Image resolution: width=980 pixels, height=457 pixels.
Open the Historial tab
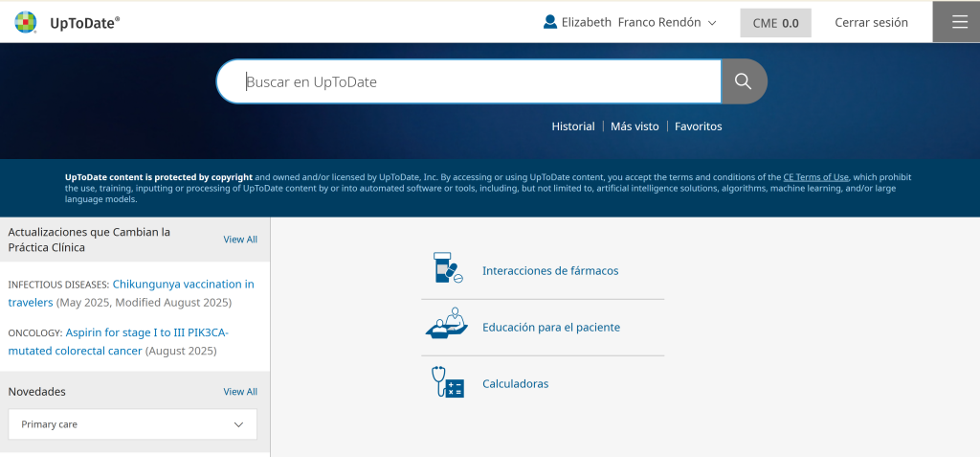pos(573,126)
